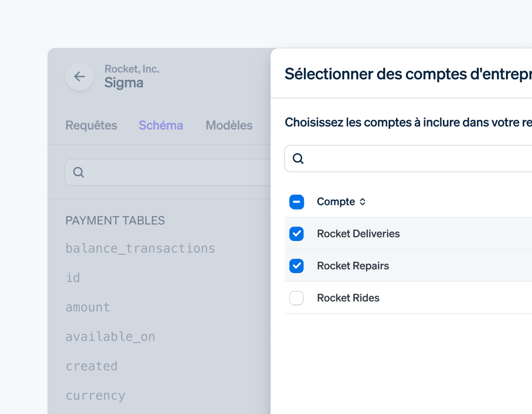Click the PAYMENT TABLES section heading
Image resolution: width=532 pixels, height=414 pixels.
(x=115, y=221)
